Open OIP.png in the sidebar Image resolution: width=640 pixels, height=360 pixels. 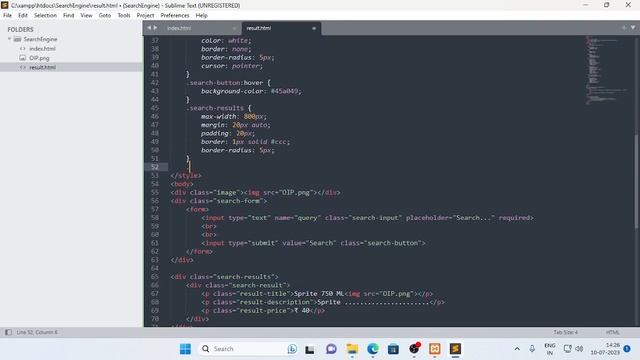click(x=39, y=58)
